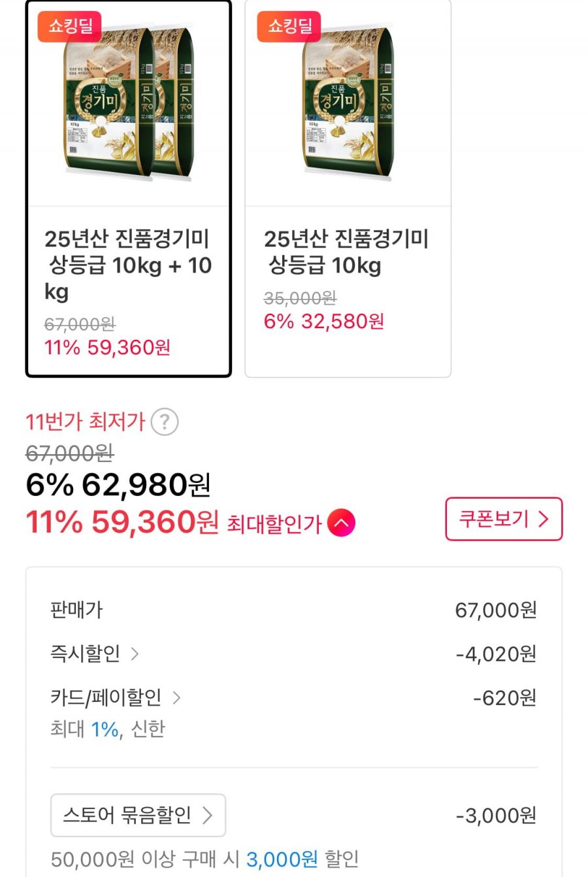Viewport: 588px width, 877px height.
Task: Tap the 11% 59,360원 price in the first card
Action: (x=108, y=348)
